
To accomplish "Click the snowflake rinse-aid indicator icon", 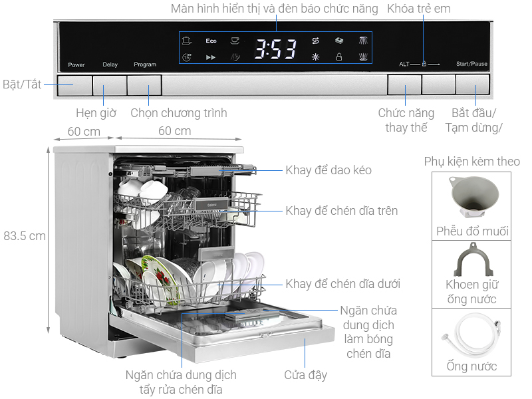I will [x=315, y=57].
